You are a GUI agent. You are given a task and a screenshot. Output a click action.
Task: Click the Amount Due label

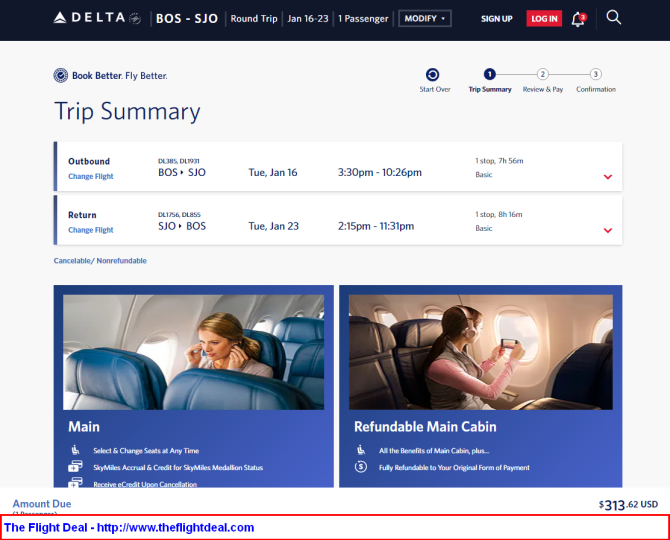42,504
